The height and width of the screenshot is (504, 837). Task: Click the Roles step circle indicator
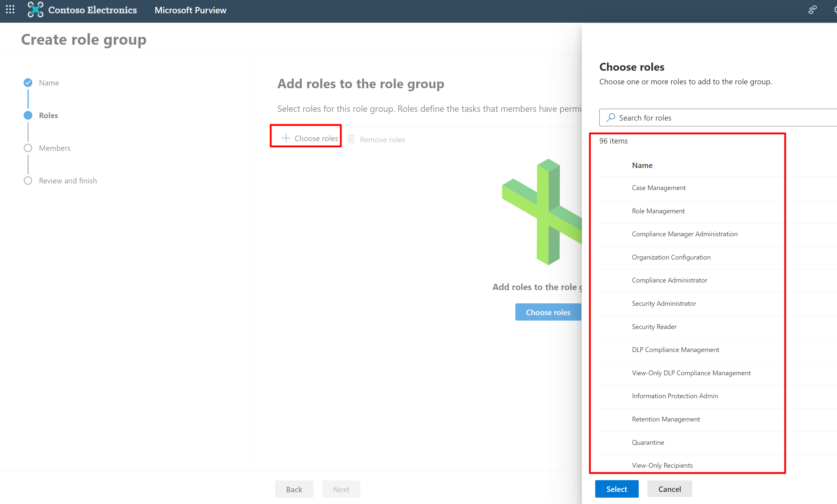(x=28, y=115)
